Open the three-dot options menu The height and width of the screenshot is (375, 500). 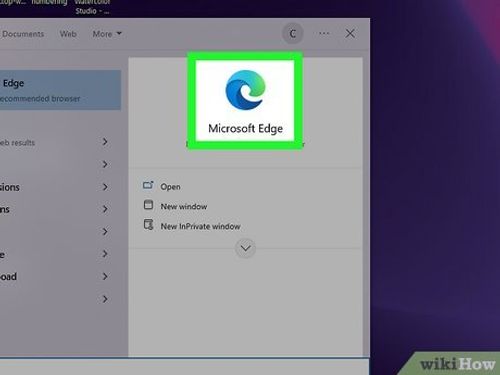coord(324,33)
